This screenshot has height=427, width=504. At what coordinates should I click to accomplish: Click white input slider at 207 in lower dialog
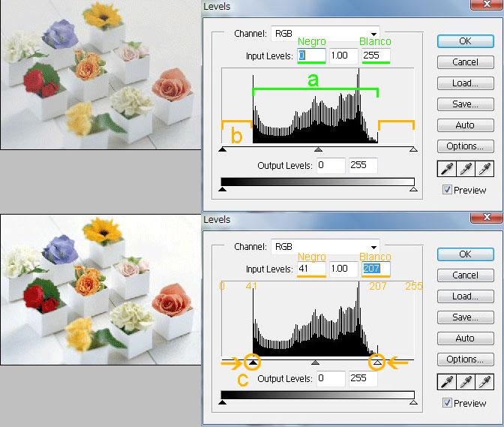tap(377, 362)
